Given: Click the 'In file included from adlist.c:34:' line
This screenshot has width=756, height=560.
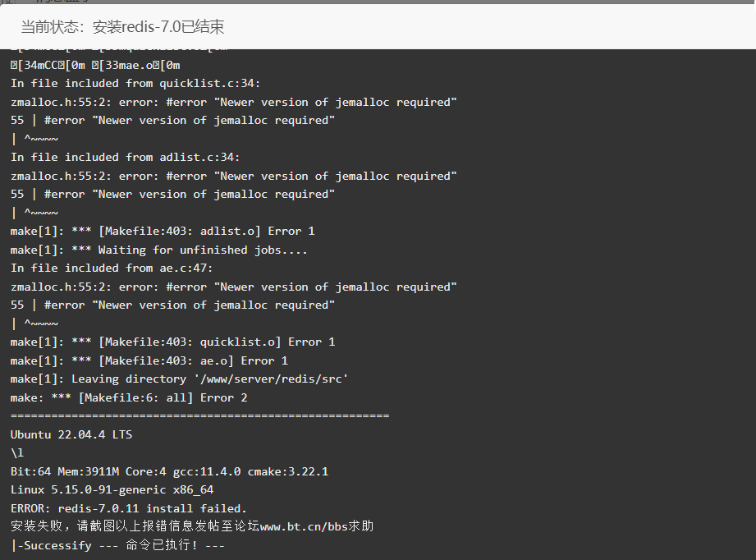Looking at the screenshot, I should tap(125, 158).
